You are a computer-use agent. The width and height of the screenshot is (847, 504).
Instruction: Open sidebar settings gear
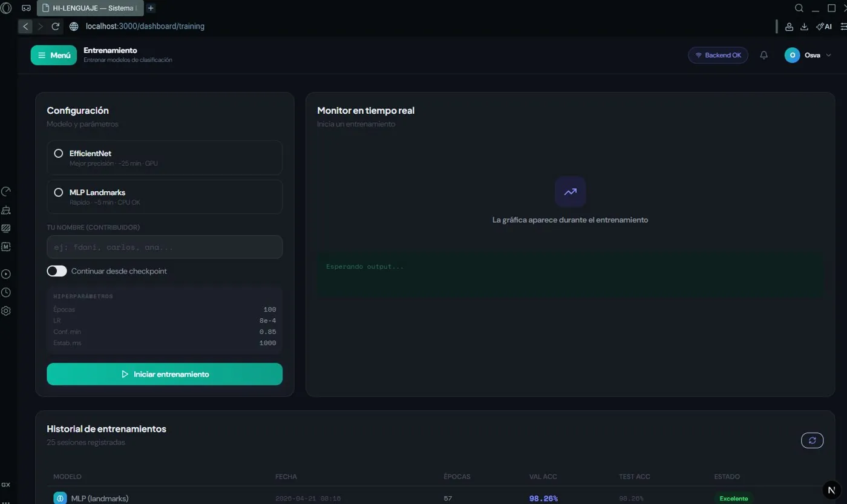[x=6, y=311]
